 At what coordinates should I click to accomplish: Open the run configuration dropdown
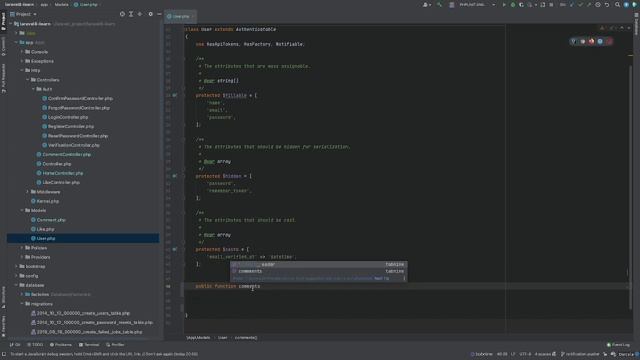point(477,4)
